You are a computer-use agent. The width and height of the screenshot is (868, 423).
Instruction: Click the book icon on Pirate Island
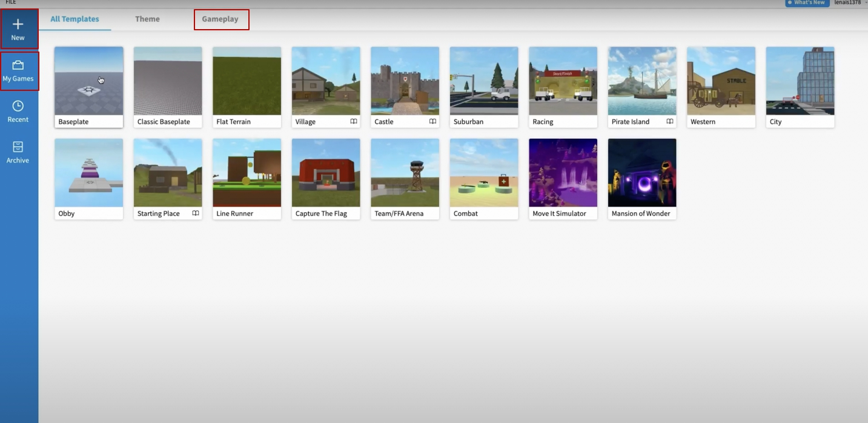click(x=670, y=122)
